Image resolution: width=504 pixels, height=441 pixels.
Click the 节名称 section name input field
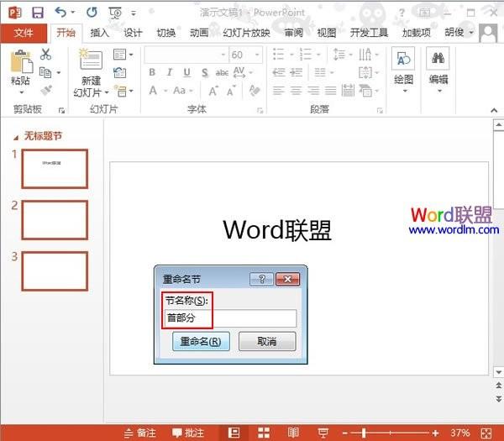230,318
